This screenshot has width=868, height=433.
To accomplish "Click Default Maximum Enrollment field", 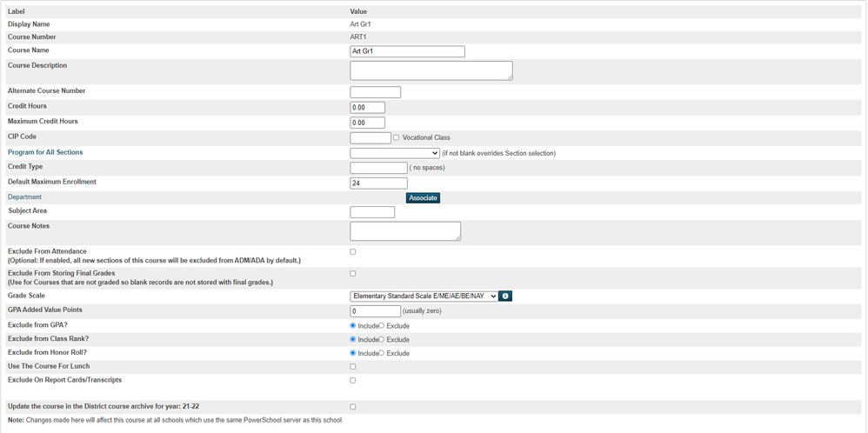I will point(378,183).
